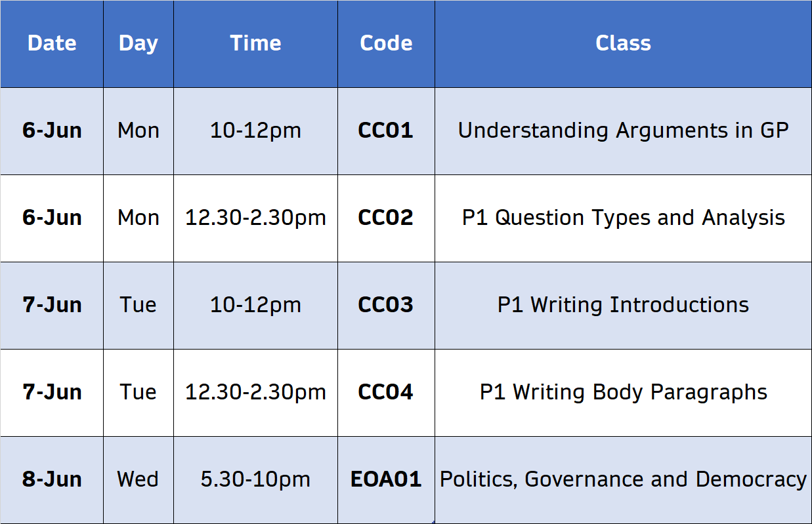Select the CC03 code cell

tap(386, 305)
